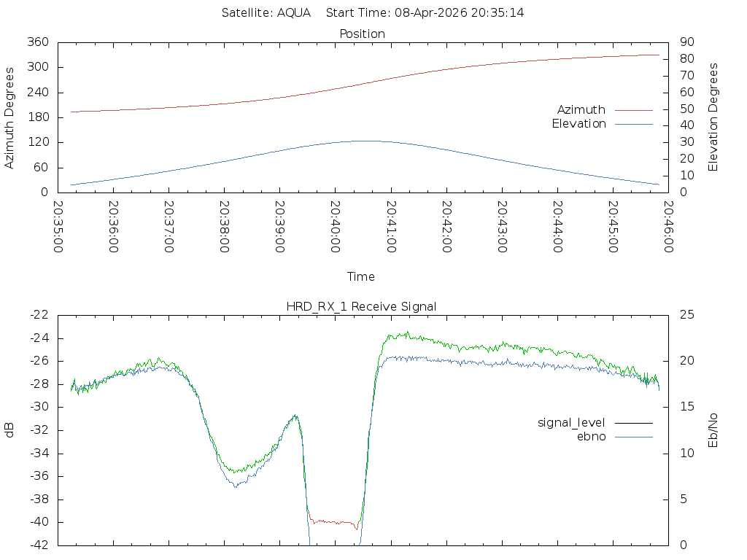747x560 pixels.
Task: Click the ebno legend blue line sample
Action: click(x=634, y=437)
